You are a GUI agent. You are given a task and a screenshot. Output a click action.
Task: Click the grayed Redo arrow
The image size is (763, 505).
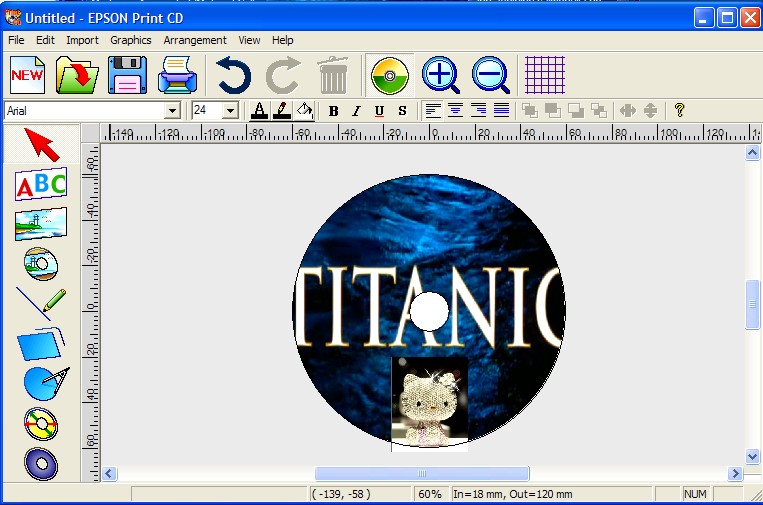[x=283, y=75]
